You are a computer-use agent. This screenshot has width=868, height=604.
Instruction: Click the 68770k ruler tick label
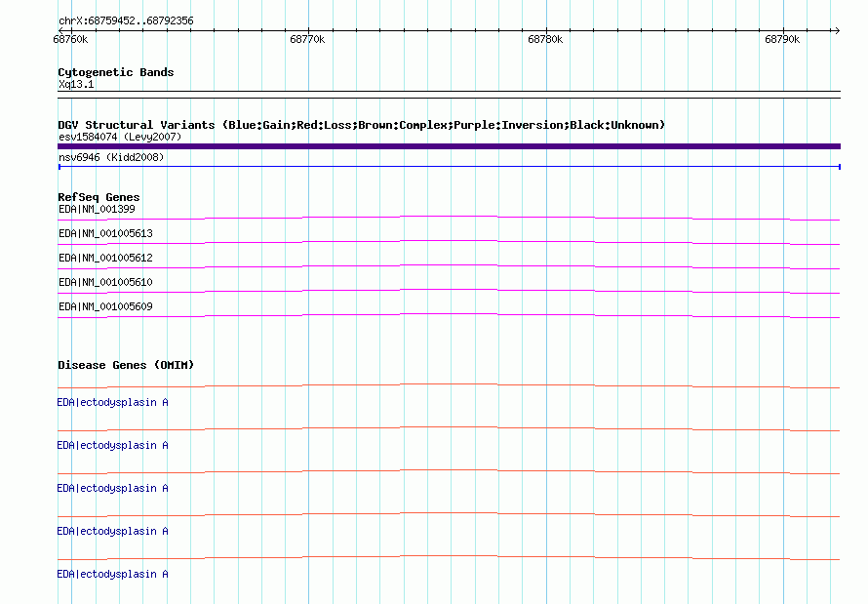(307, 39)
